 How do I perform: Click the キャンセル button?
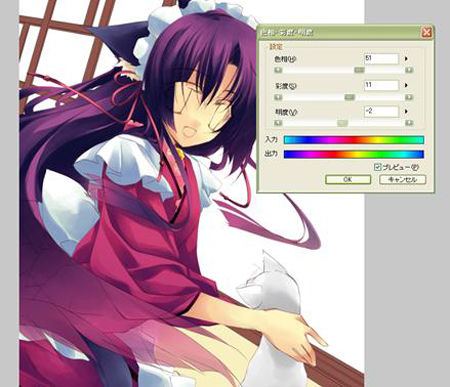pos(403,179)
